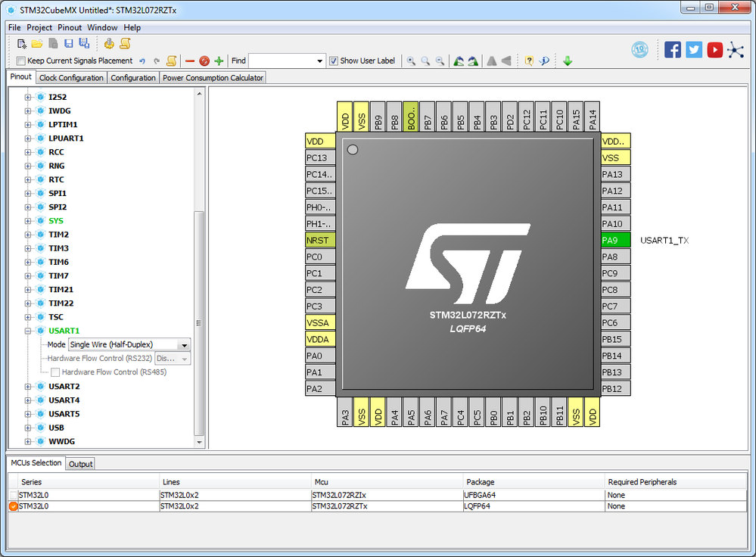Uncheck the Show User Label checkbox

point(333,61)
